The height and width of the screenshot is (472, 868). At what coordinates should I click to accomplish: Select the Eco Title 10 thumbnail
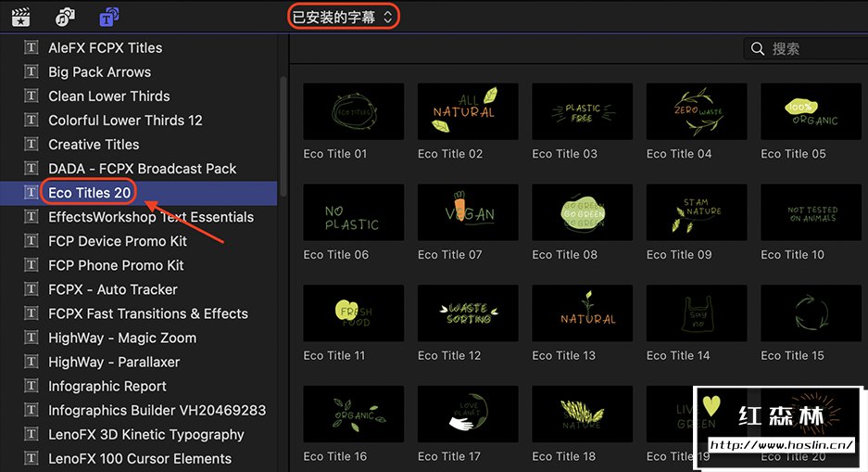(x=811, y=212)
